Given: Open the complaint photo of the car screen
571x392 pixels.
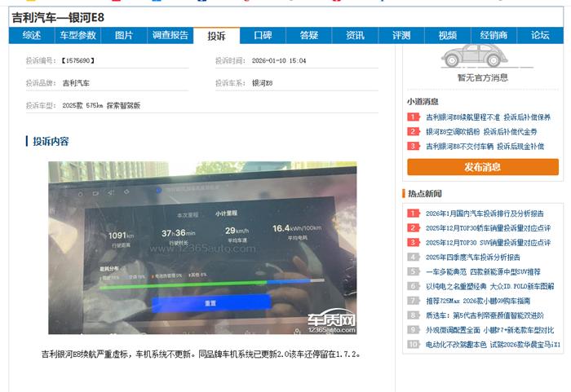Looking at the screenshot, I should (202, 247).
